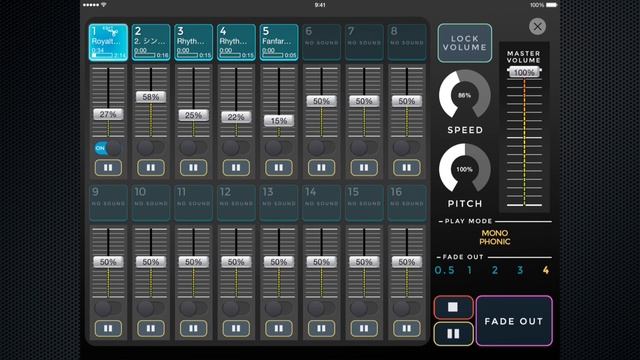Pause channel 2 with its pause button
The image size is (640, 360).
coord(151,167)
